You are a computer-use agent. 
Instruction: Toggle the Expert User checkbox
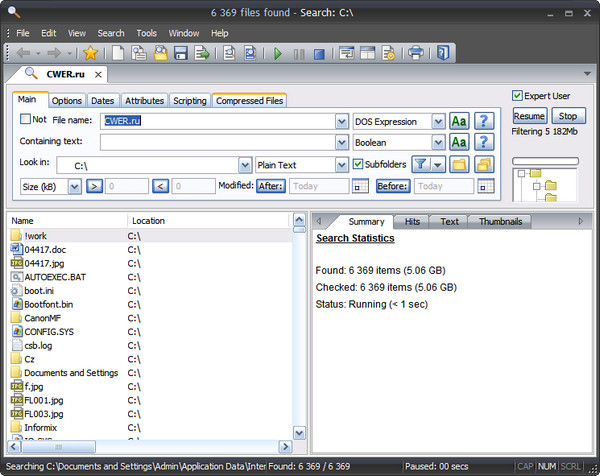tap(517, 96)
